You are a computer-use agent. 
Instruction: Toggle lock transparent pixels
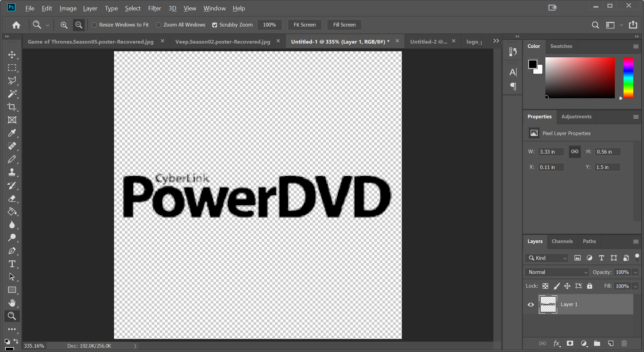[x=545, y=286]
